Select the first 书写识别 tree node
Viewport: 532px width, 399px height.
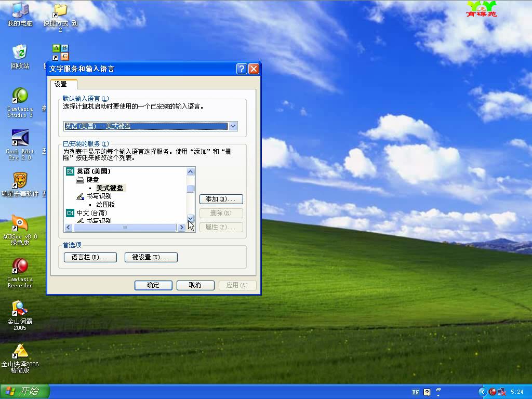pos(99,196)
